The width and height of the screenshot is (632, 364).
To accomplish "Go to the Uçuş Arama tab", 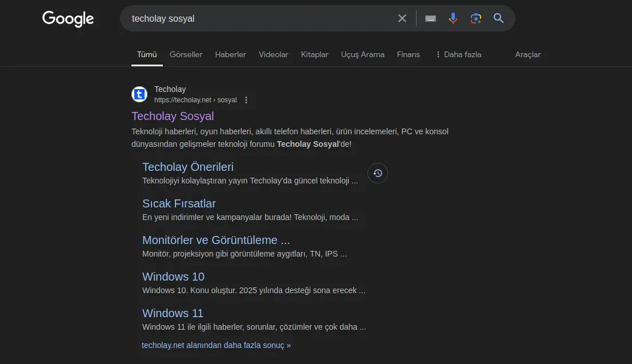I will click(x=362, y=54).
